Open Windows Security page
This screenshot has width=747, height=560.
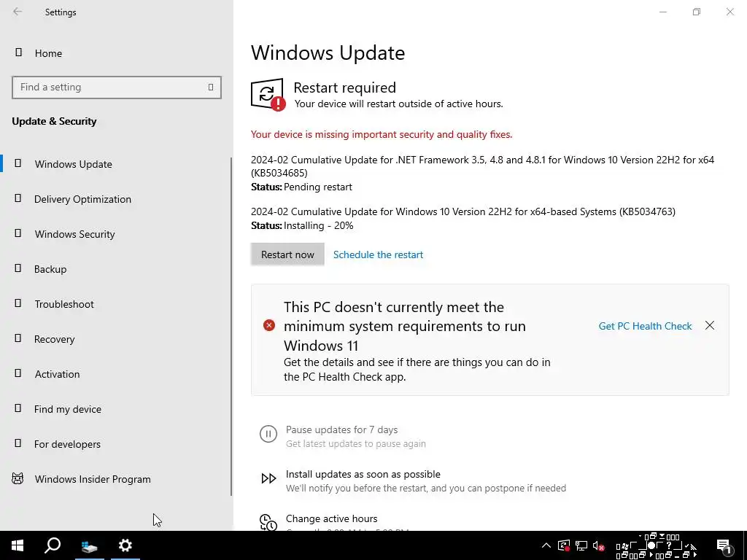point(74,234)
